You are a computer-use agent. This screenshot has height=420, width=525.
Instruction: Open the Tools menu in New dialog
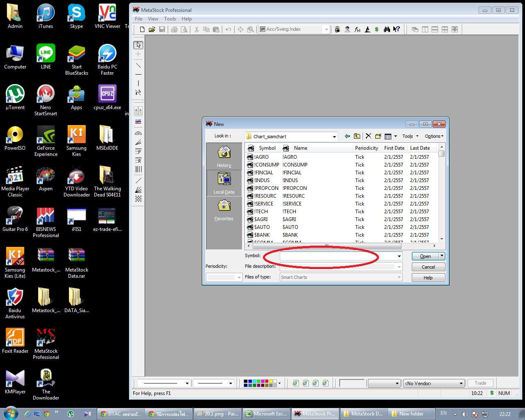(410, 136)
